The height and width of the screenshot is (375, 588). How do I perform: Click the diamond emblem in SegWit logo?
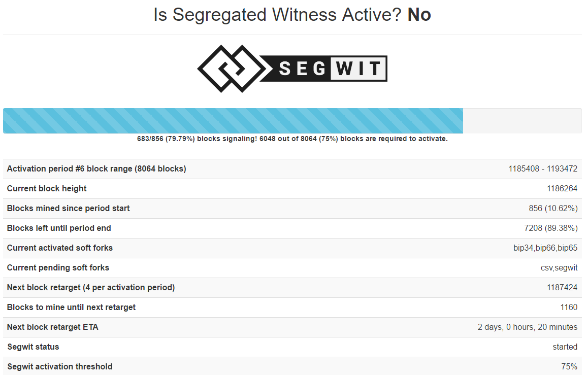[x=230, y=69]
